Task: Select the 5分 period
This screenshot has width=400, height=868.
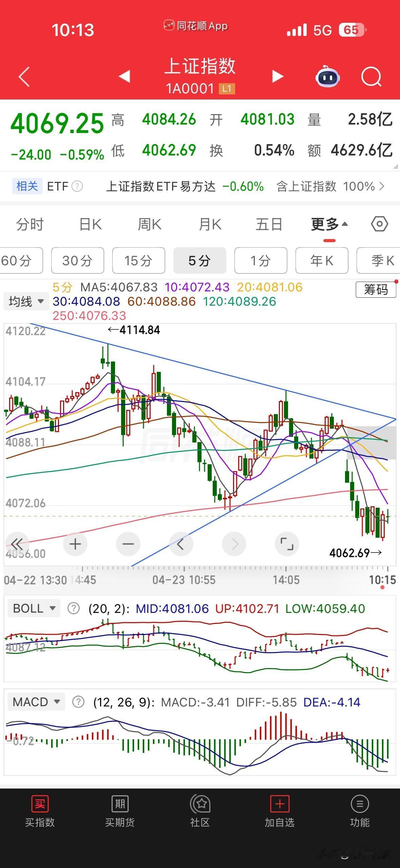Action: tap(200, 260)
